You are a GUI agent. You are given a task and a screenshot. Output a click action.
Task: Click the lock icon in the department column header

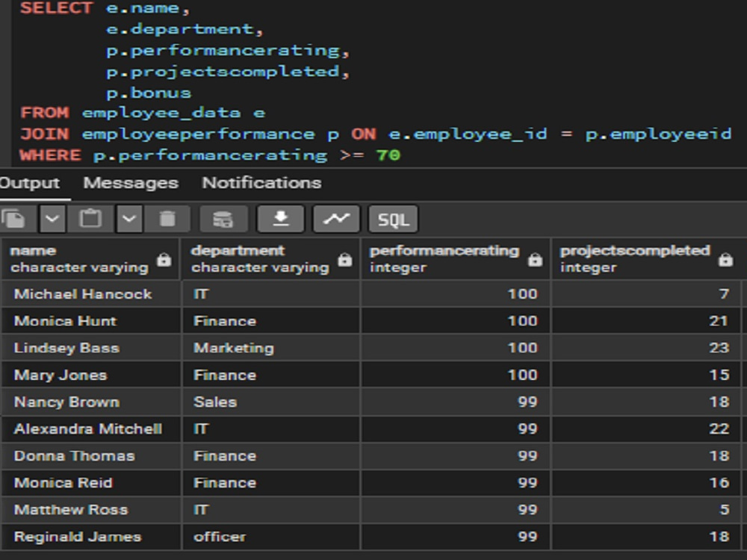[345, 260]
